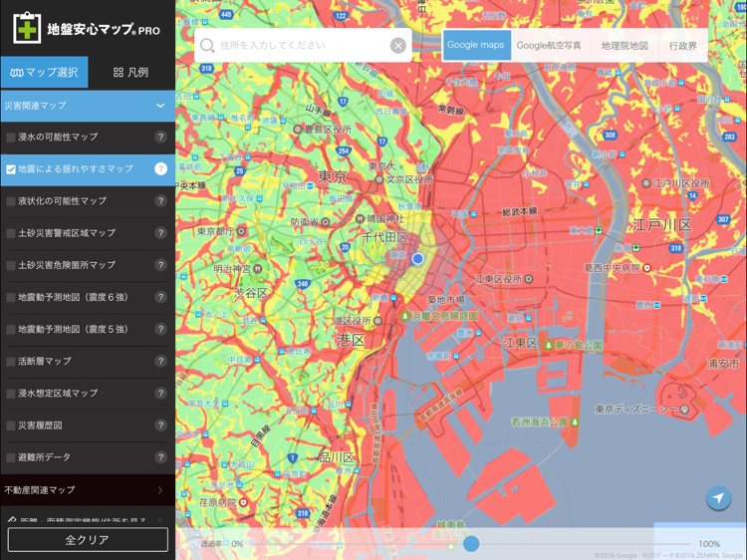Switch to マップ選択 tab

point(44,72)
